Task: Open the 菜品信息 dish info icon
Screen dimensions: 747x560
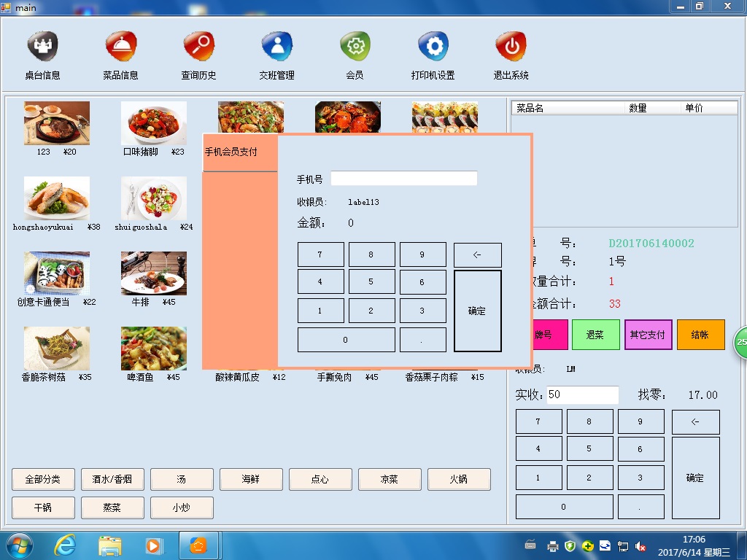Action: click(x=120, y=47)
